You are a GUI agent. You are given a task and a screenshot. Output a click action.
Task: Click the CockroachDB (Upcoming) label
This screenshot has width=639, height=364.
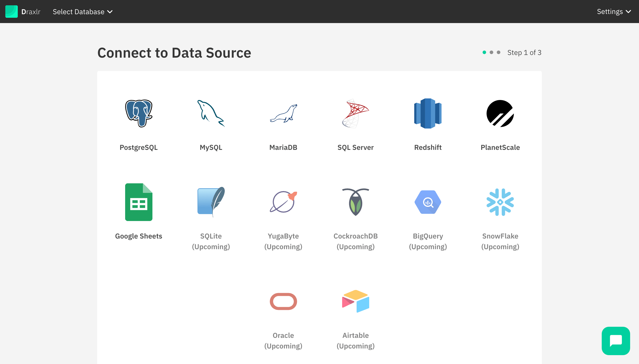pos(355,241)
